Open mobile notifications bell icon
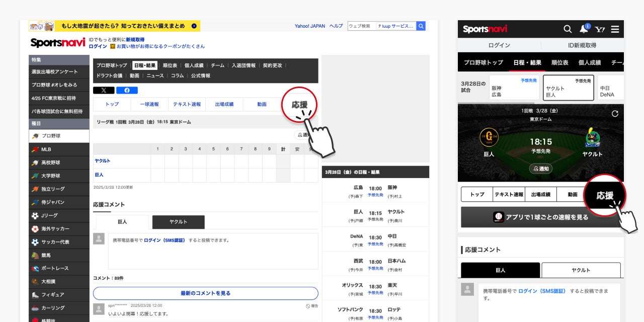The height and width of the screenshot is (322, 644). coord(584,29)
